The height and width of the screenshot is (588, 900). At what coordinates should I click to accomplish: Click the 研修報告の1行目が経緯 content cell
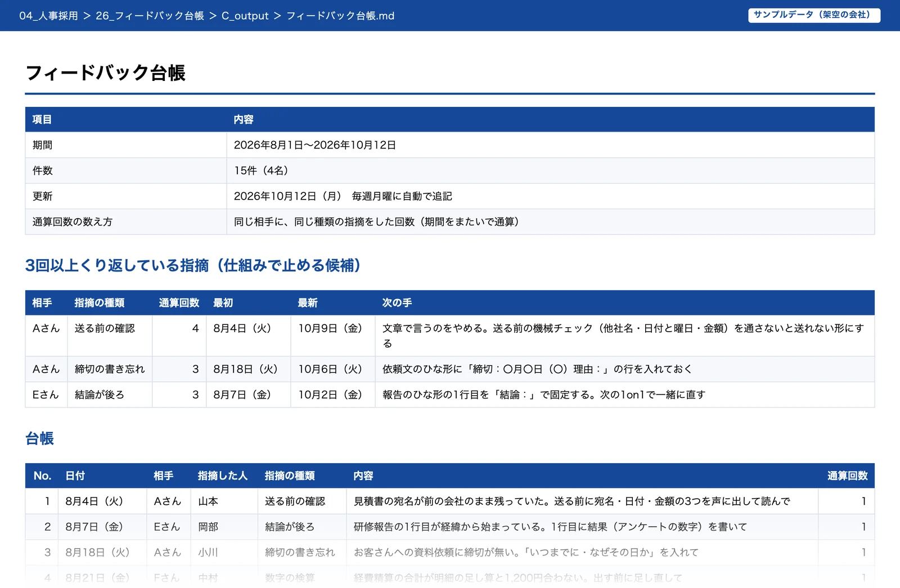[x=582, y=527]
